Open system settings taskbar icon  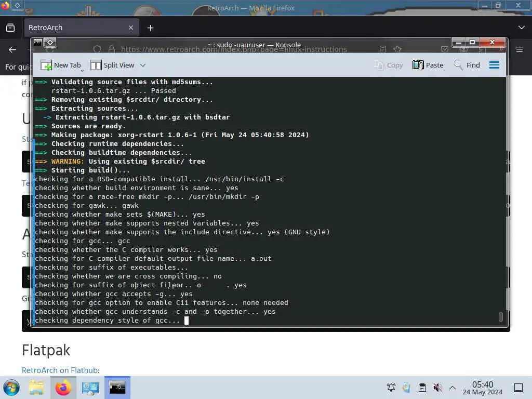[90, 388]
